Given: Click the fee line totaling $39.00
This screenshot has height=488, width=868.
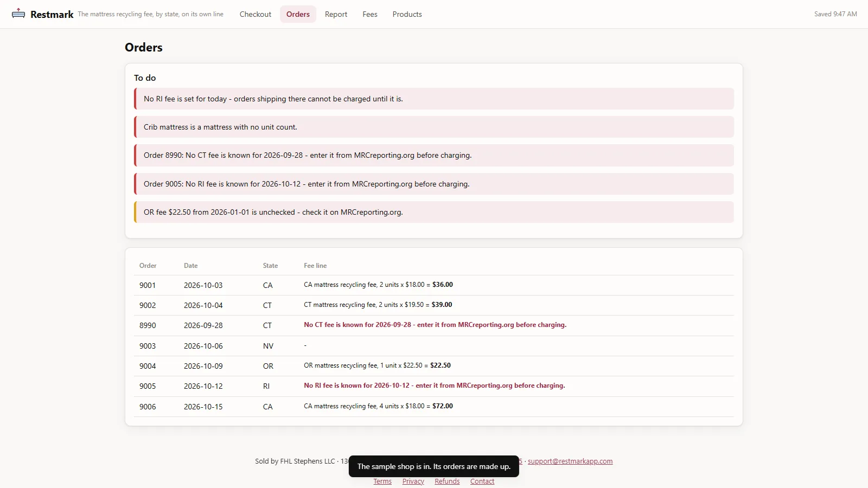Looking at the screenshot, I should click(x=378, y=305).
